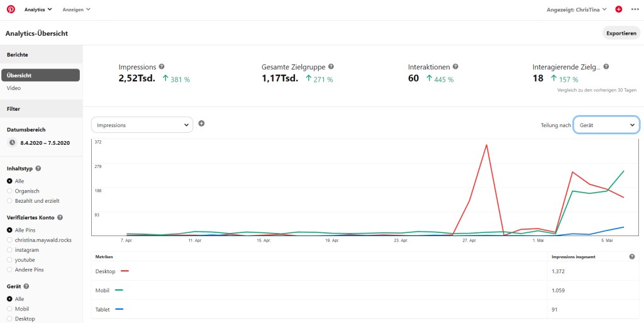Click help icon next to Interaktionen
The height and width of the screenshot is (323, 644).
455,67
